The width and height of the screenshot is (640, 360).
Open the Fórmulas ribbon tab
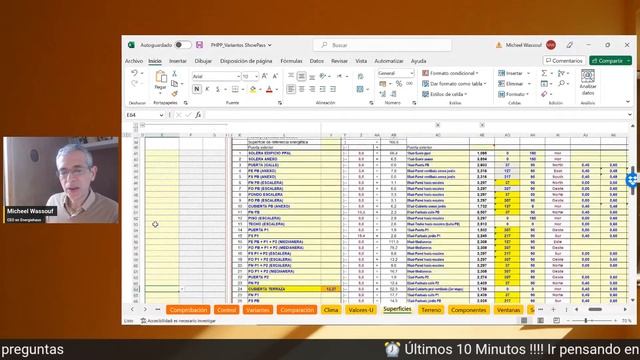click(x=291, y=61)
